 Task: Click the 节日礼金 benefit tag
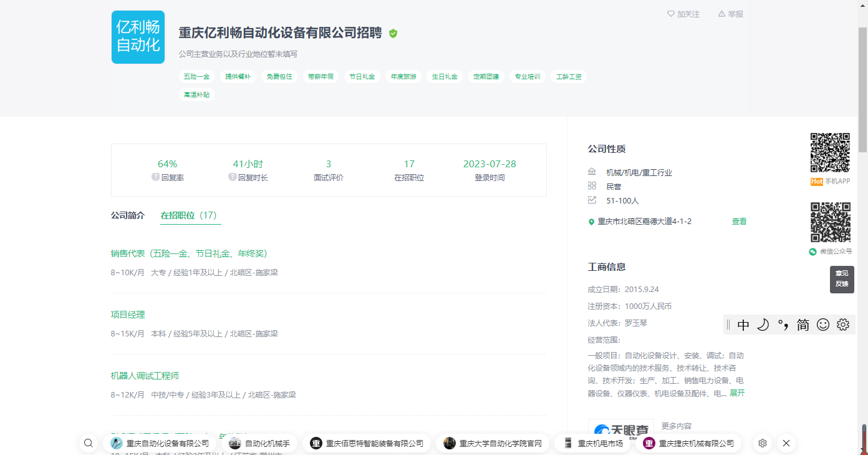(362, 77)
